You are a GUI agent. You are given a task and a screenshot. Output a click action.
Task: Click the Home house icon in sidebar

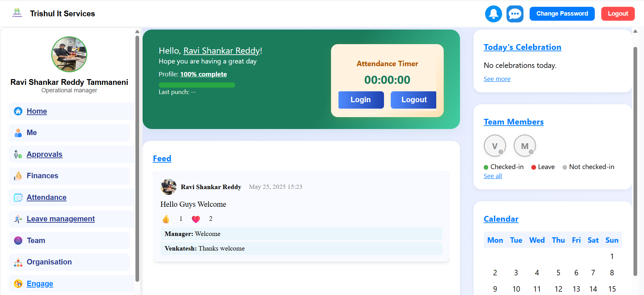[18, 111]
